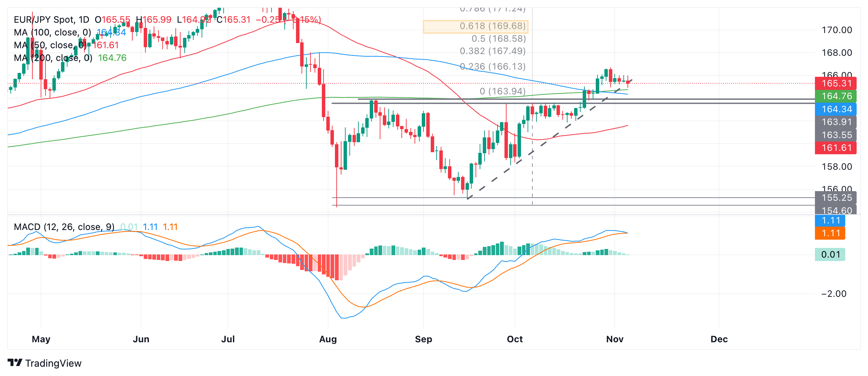Select the 0 (163.94) Fibonacci label
This screenshot has width=868, height=376.
[x=502, y=91]
